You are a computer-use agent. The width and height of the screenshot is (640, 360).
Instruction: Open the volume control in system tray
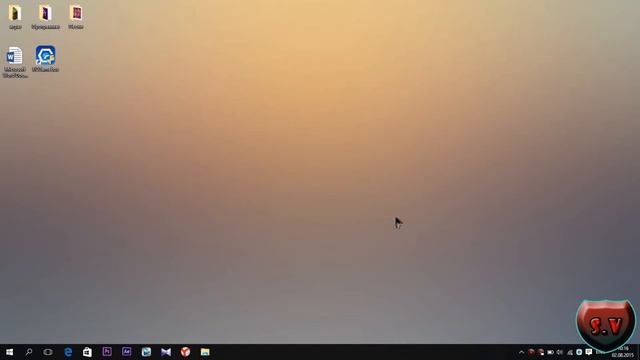pos(560,352)
